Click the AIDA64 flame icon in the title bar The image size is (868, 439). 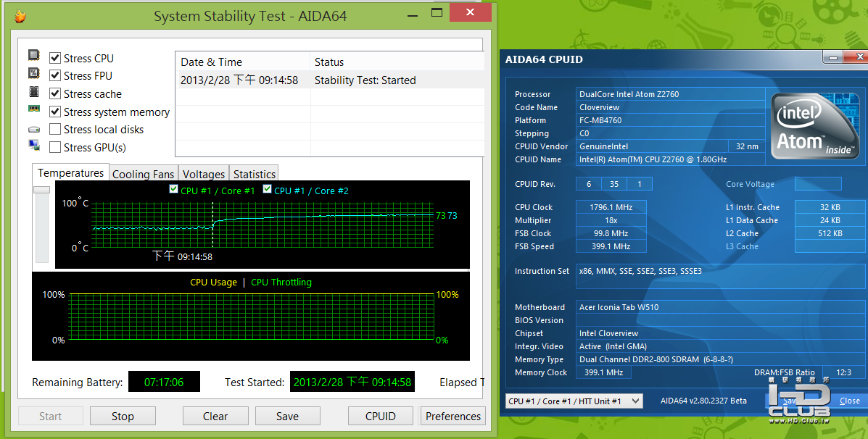20,17
